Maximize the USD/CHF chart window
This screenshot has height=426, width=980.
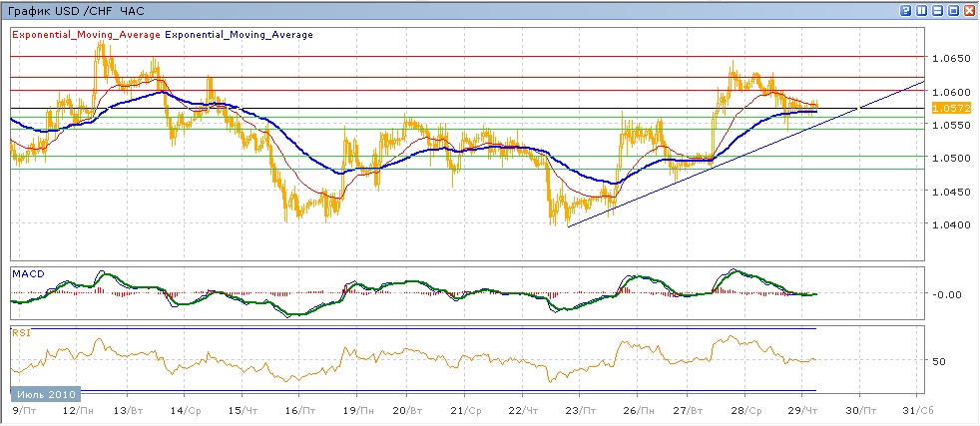[x=953, y=10]
